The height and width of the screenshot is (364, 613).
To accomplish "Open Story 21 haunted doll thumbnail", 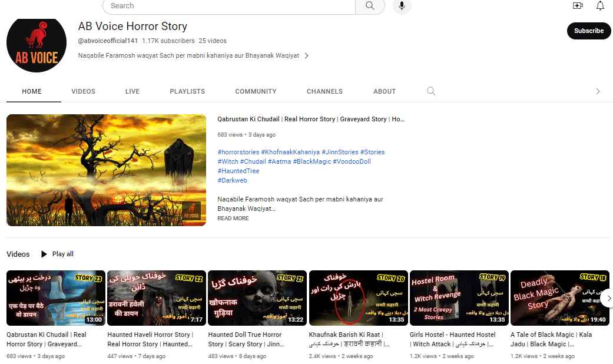I will pos(257,298).
